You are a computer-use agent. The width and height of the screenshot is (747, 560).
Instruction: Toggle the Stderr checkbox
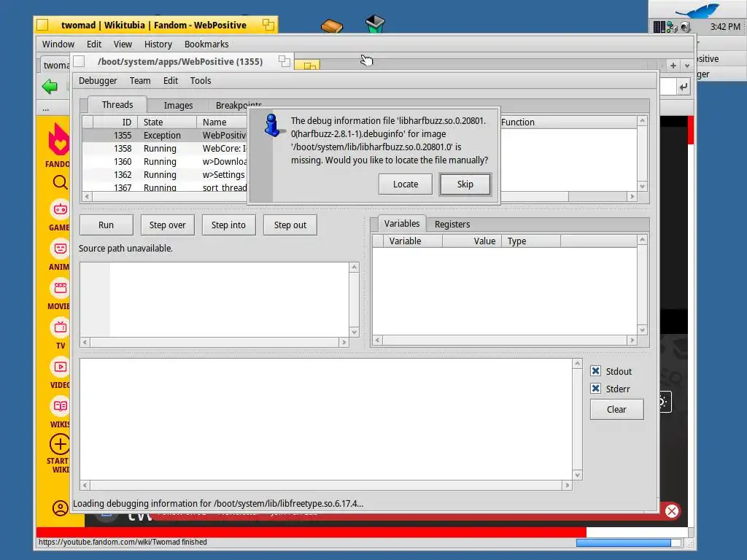(x=595, y=389)
